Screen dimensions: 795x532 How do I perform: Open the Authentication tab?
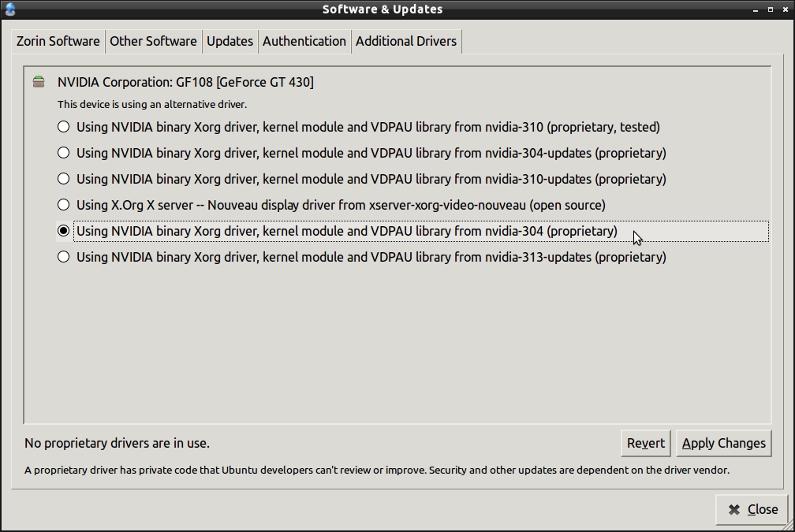(304, 41)
